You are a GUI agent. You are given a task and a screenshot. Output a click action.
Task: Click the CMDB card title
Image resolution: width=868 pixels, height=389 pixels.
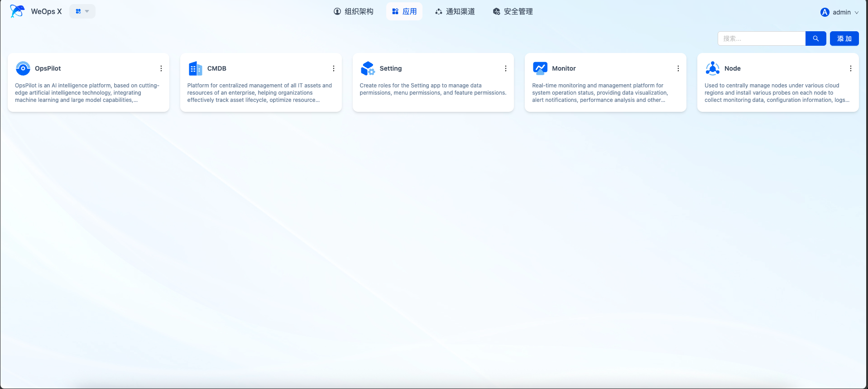point(217,68)
